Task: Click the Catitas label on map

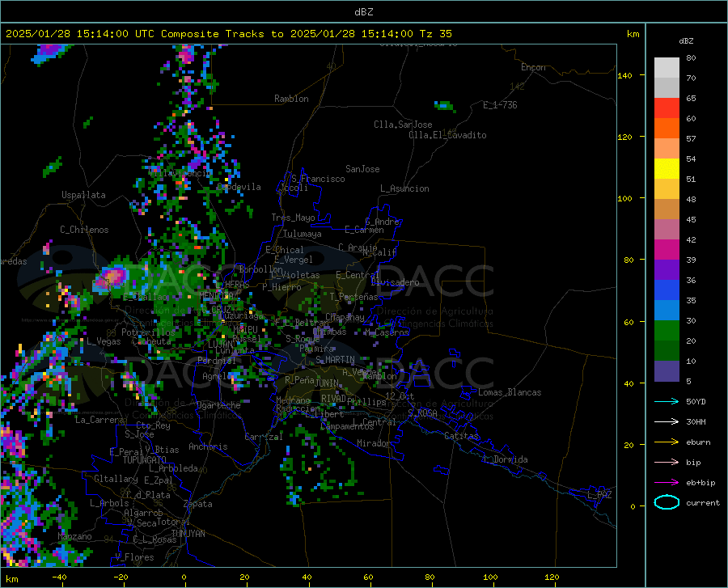Action: (462, 436)
